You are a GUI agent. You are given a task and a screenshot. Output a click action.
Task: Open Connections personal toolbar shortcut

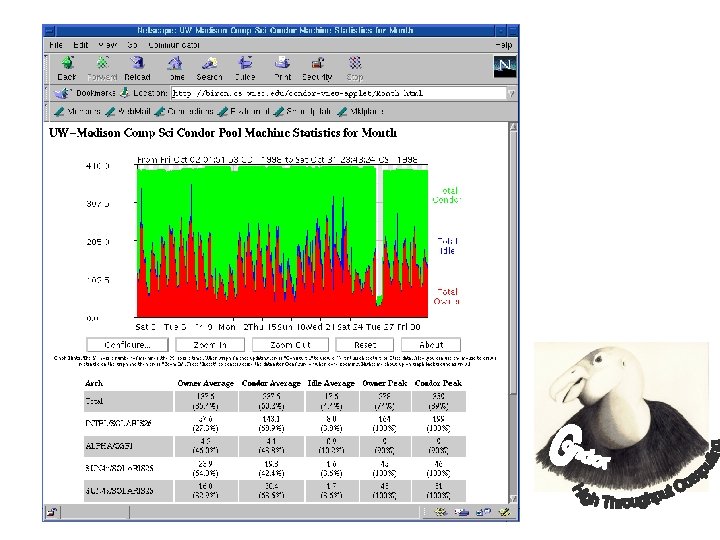(184, 112)
